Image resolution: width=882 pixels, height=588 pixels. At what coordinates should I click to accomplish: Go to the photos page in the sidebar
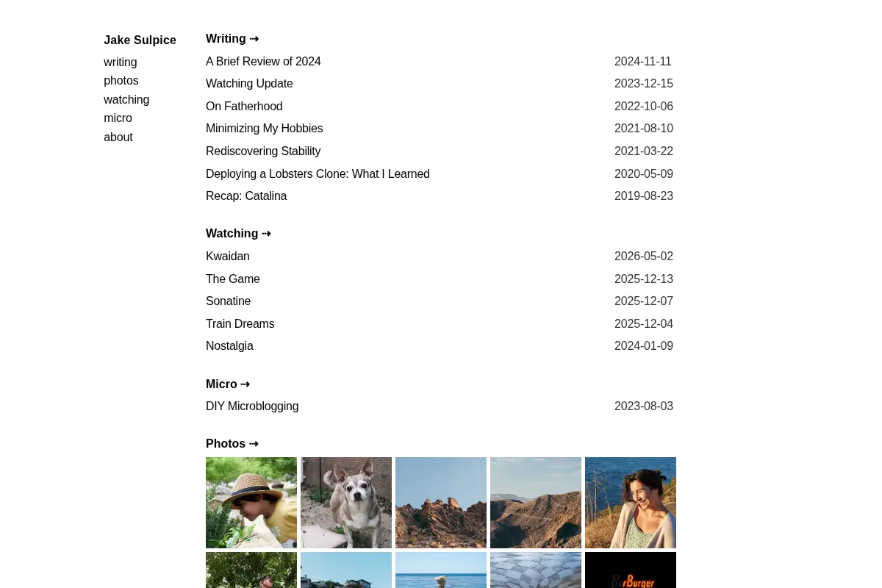point(121,81)
